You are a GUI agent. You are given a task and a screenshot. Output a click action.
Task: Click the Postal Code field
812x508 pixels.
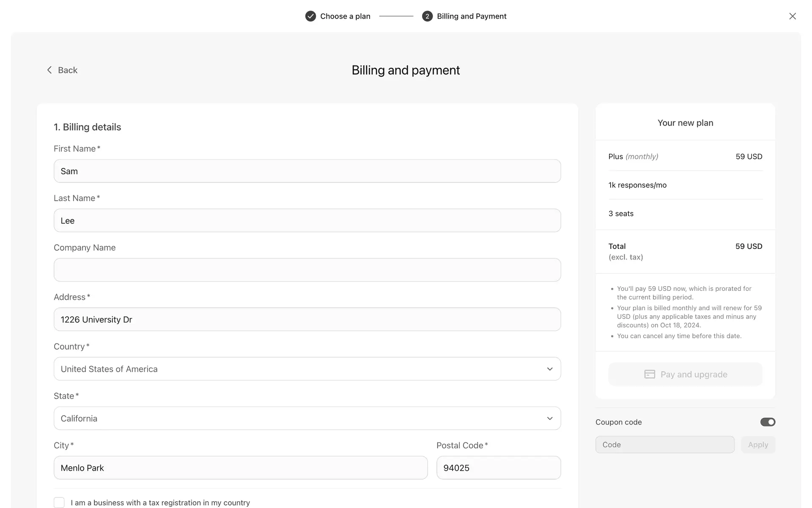pos(498,468)
